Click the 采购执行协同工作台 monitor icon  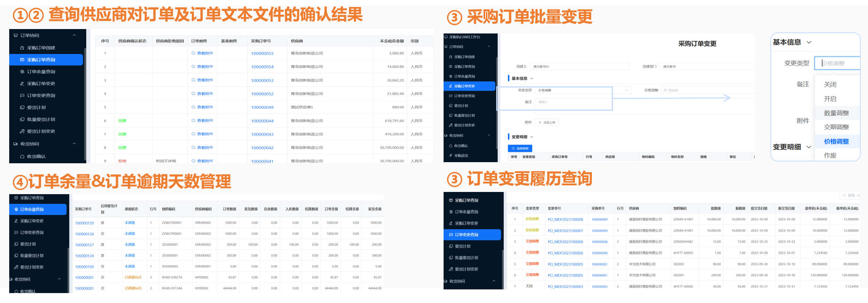click(446, 37)
